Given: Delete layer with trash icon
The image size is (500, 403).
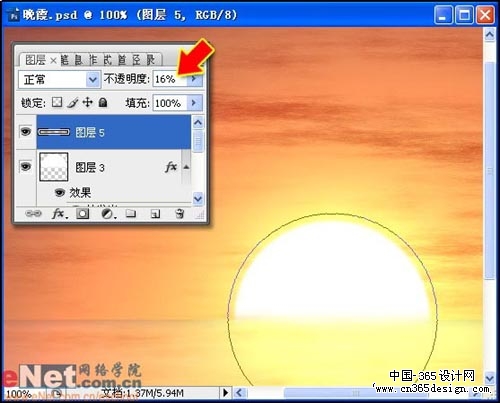Looking at the screenshot, I should click(180, 213).
